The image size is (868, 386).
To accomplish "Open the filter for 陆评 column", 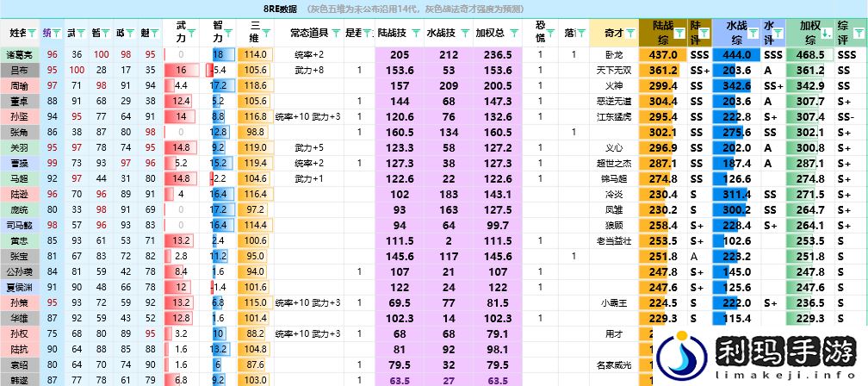I will [x=704, y=34].
